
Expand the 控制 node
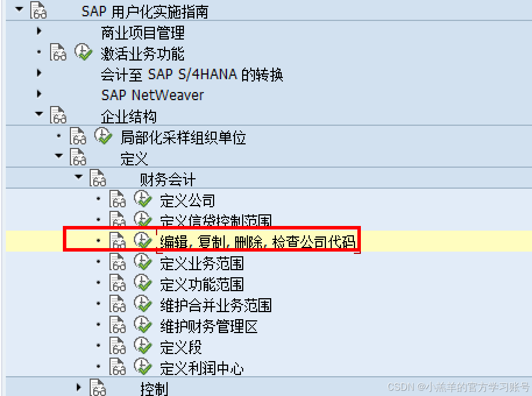[x=79, y=387]
